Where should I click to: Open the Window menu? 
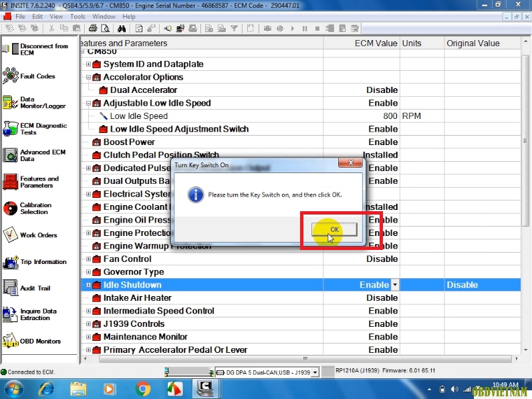[104, 16]
